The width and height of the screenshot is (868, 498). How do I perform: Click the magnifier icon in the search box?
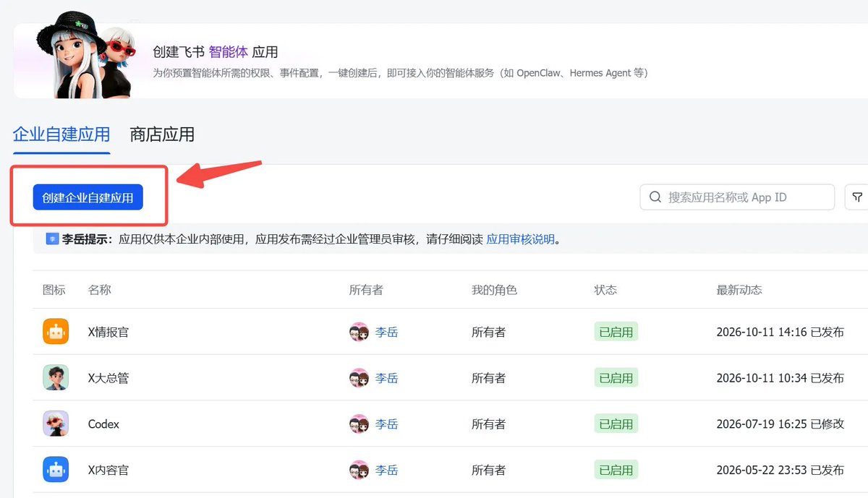655,197
